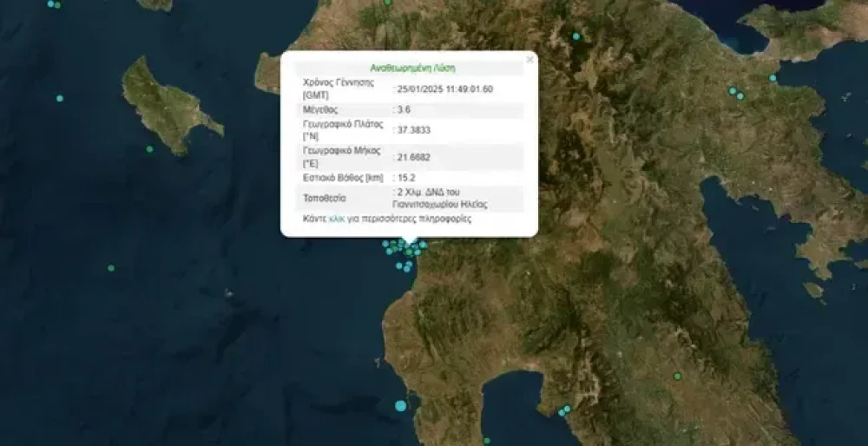This screenshot has height=446, width=868.
Task: Select the magnitude value '3.6'
Action: pyautogui.click(x=404, y=109)
